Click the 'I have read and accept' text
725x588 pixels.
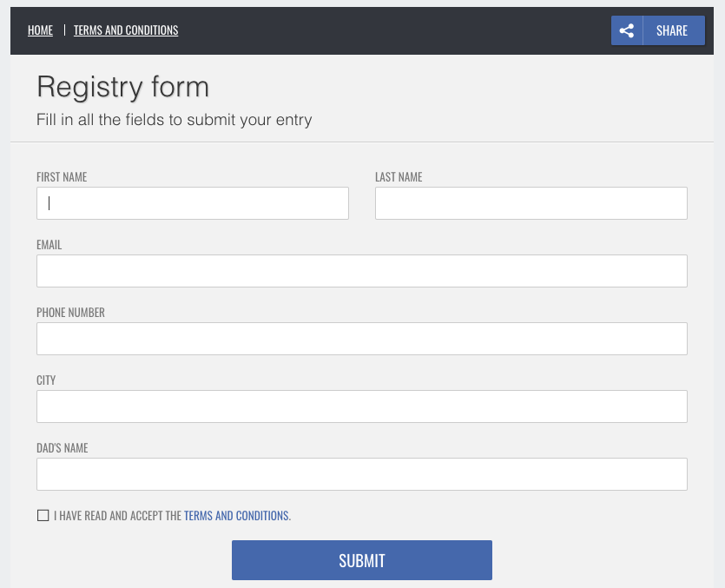coord(117,515)
